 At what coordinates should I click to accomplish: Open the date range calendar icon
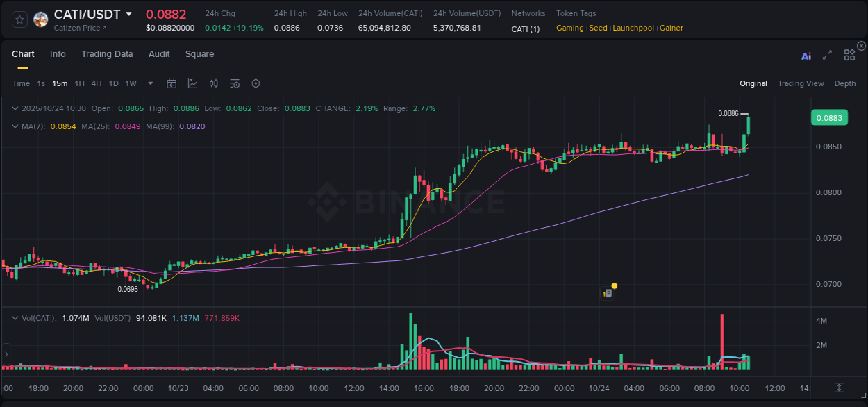[x=172, y=83]
